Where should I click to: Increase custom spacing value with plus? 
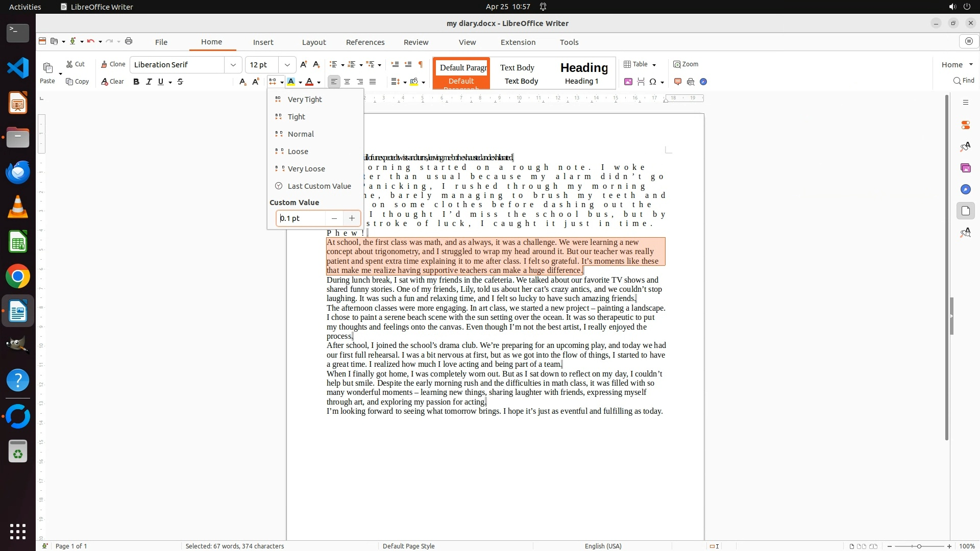point(352,218)
